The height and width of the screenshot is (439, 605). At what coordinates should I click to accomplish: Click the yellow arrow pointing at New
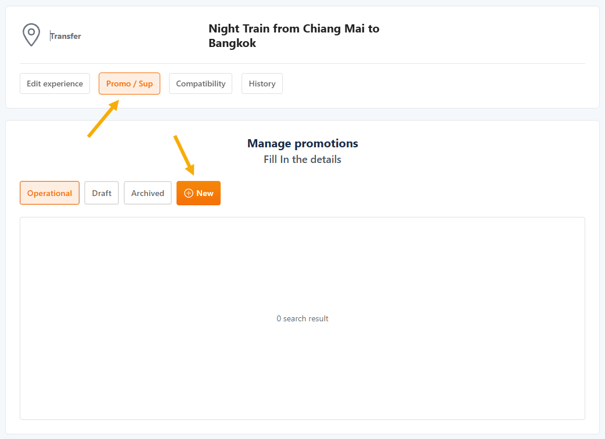[184, 155]
